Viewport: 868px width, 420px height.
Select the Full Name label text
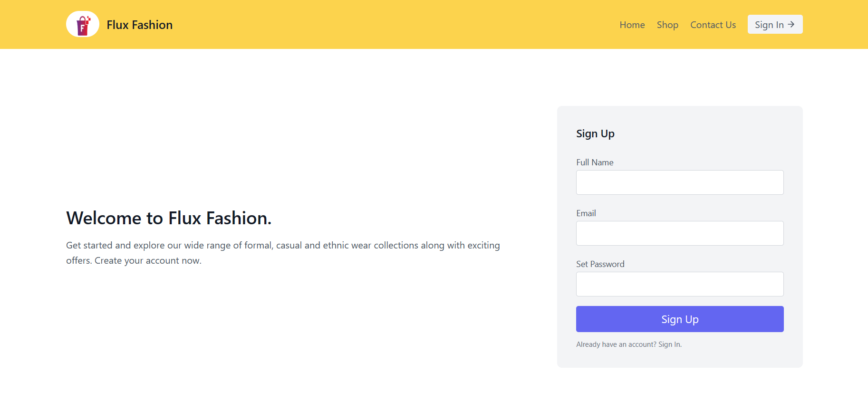595,162
